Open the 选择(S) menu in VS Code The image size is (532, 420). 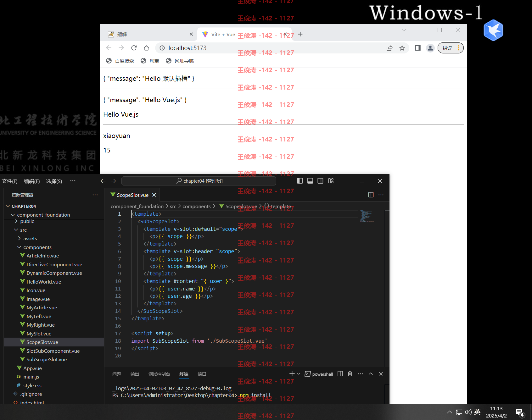[x=54, y=181]
